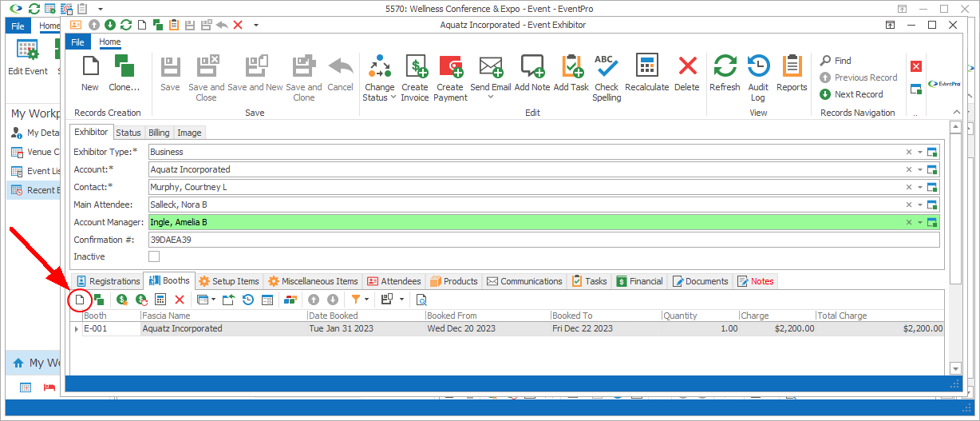Click Add Task in the ribbon
Viewport: 980px width, 421px height.
pos(571,73)
